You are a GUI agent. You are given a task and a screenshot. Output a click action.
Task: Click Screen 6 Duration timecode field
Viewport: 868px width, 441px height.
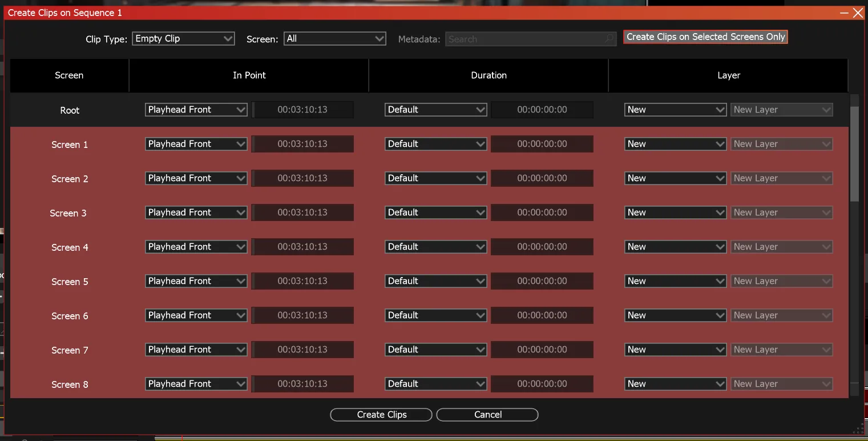542,315
